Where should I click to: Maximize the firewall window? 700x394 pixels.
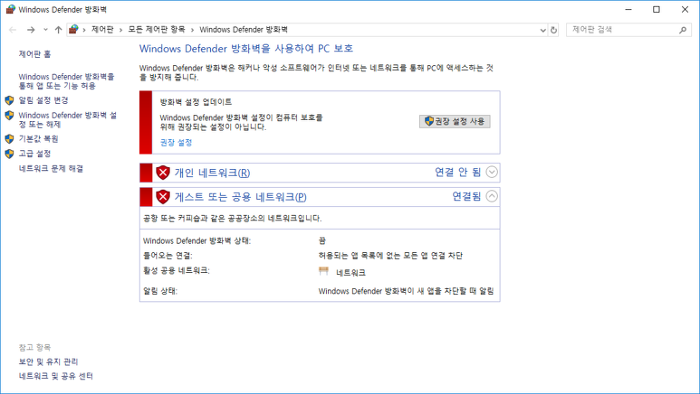click(656, 9)
